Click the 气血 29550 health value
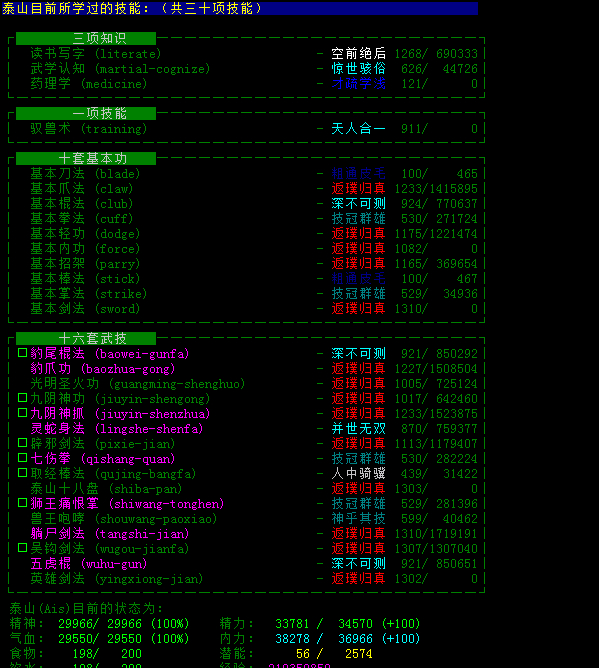 click(x=78, y=639)
